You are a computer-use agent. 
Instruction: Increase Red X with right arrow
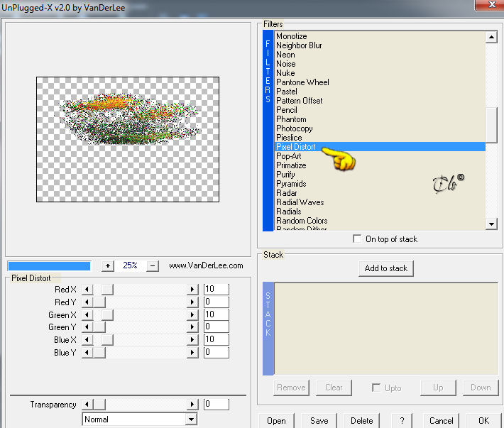click(x=192, y=289)
